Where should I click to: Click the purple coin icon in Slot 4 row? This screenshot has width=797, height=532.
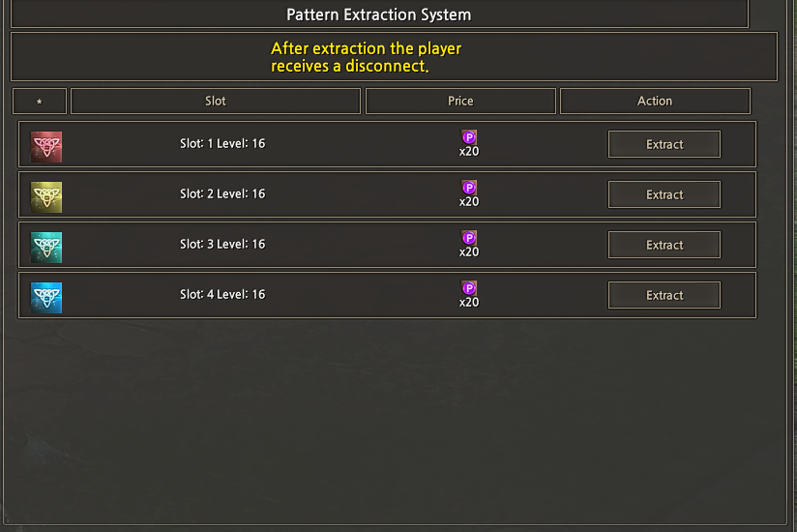[x=469, y=288]
